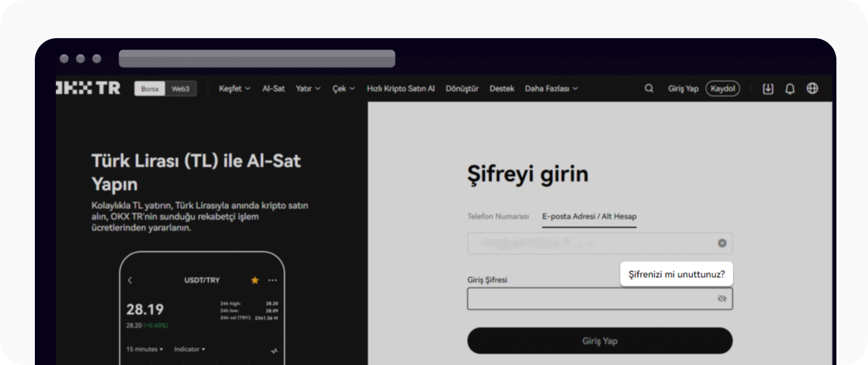The height and width of the screenshot is (365, 868).
Task: Click the chart icon in phone mockup
Action: pyautogui.click(x=274, y=351)
